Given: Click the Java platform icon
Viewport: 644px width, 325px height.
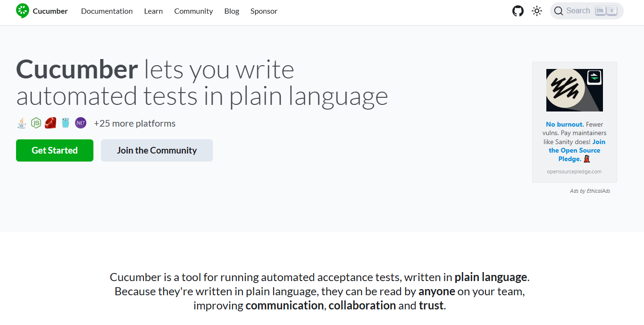Looking at the screenshot, I should coord(22,123).
